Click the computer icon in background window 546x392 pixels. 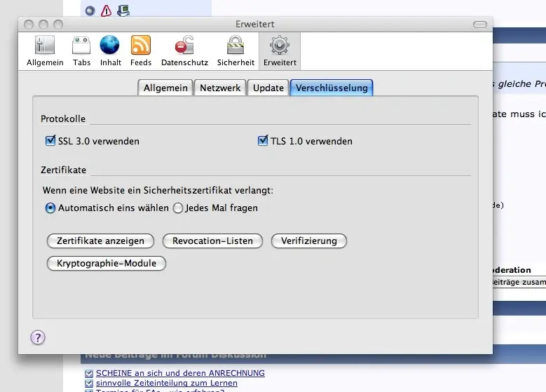pyautogui.click(x=123, y=11)
